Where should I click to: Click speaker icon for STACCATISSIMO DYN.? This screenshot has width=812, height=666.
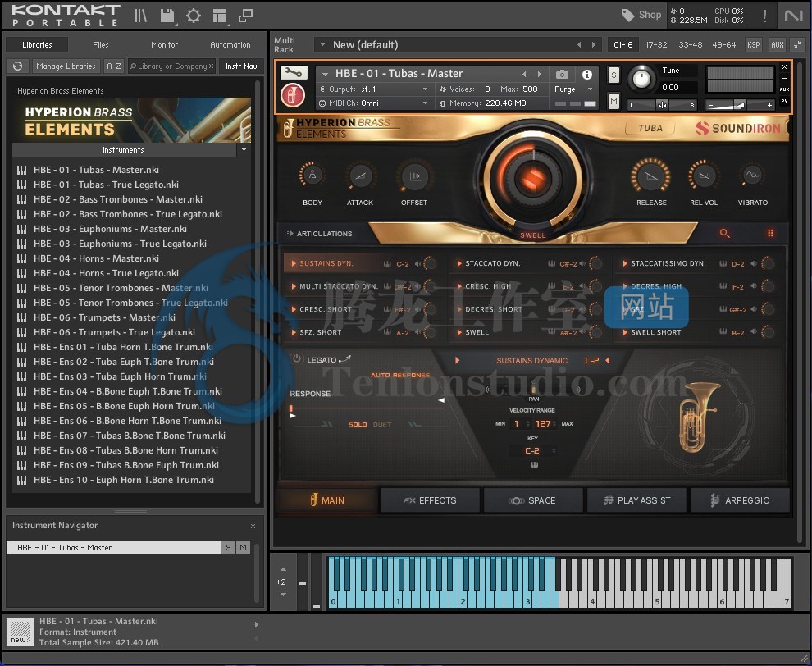click(754, 263)
